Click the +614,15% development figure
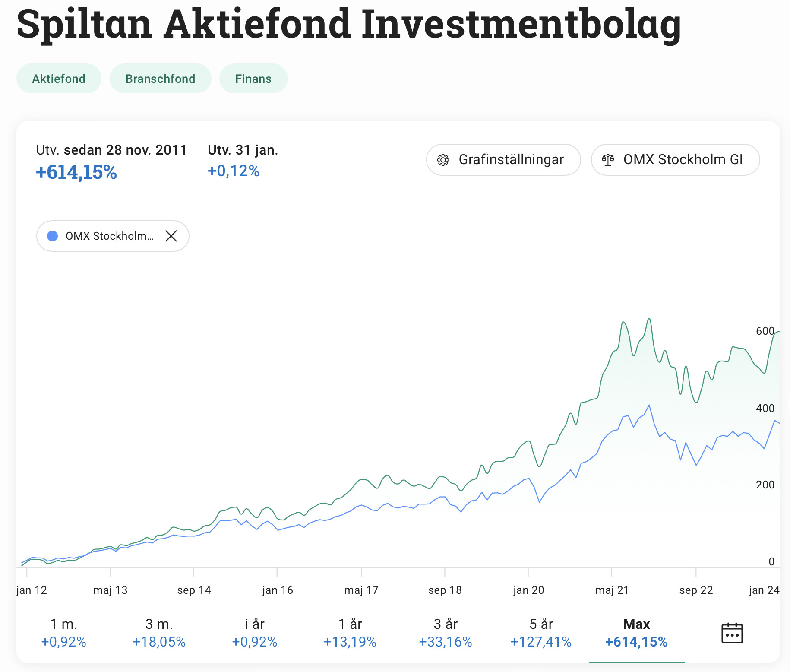The width and height of the screenshot is (790, 672). (x=76, y=172)
